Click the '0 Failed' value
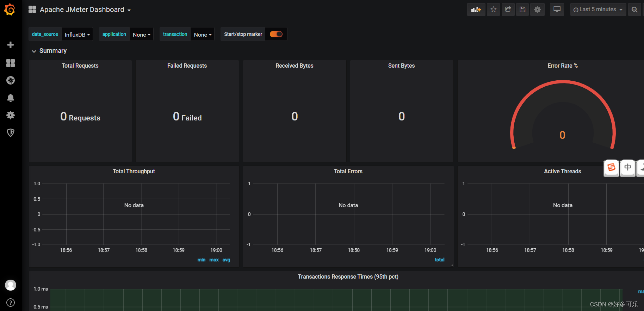Viewport: 644px width, 311px height. [x=187, y=117]
